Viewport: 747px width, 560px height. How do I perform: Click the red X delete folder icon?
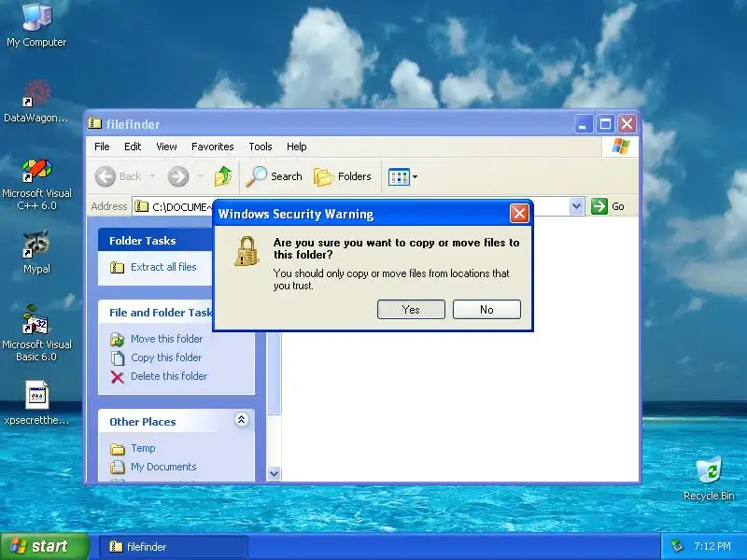pos(118,377)
